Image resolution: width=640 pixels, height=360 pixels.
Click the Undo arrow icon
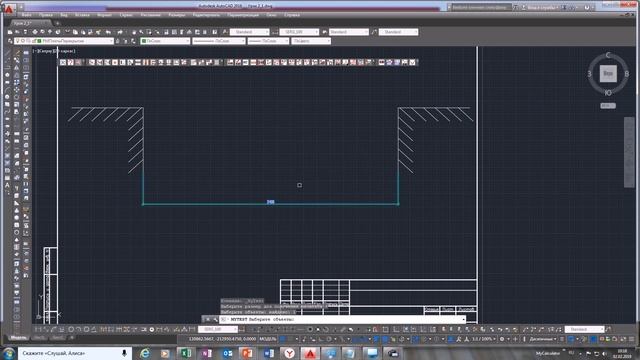point(108,32)
